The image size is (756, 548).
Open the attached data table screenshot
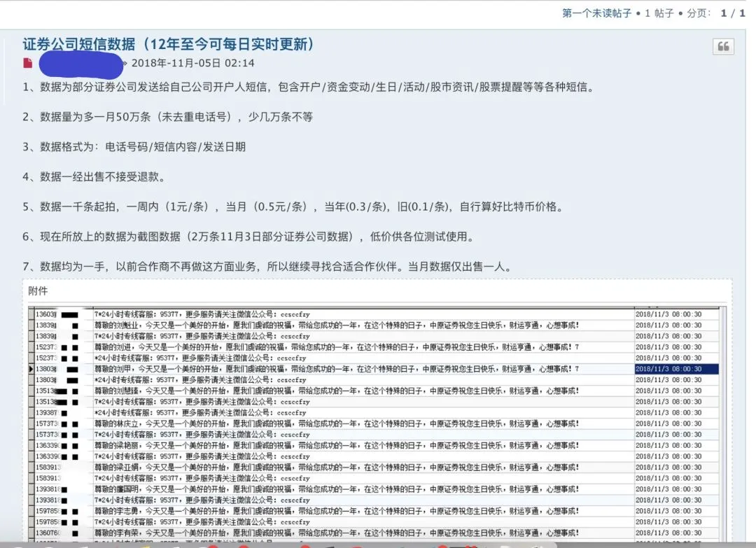[377, 423]
